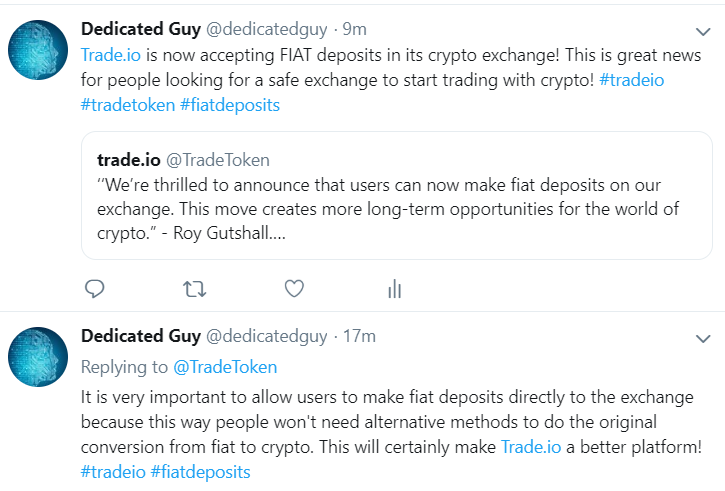This screenshot has width=725, height=491.
Task: Open the Trade.io link in first tweet
Action: point(111,55)
